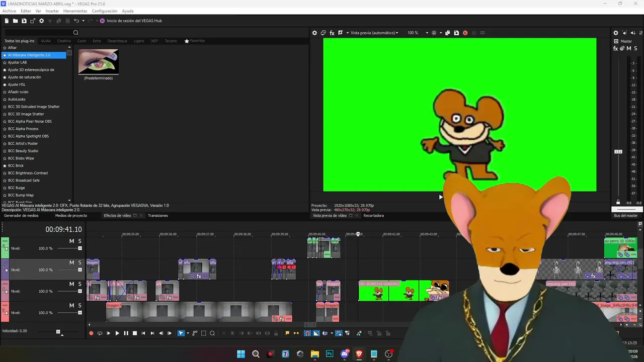Copy snapshot to clipboard icon
This screenshot has width=644, height=362.
(x=448, y=33)
